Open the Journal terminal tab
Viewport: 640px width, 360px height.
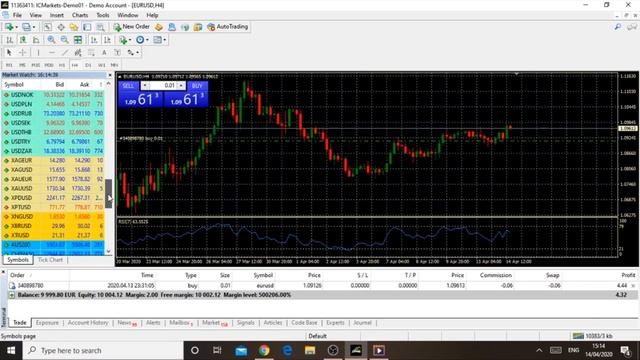point(362,322)
